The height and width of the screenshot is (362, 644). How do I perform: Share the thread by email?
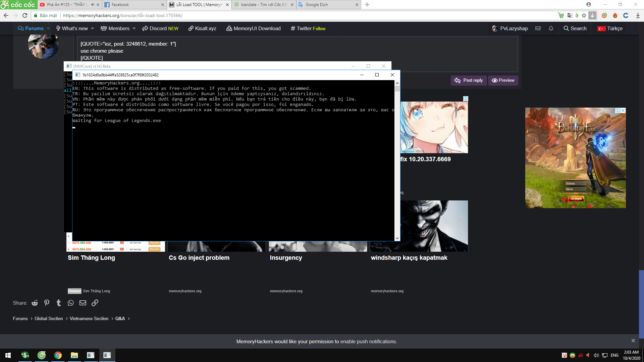83,303
